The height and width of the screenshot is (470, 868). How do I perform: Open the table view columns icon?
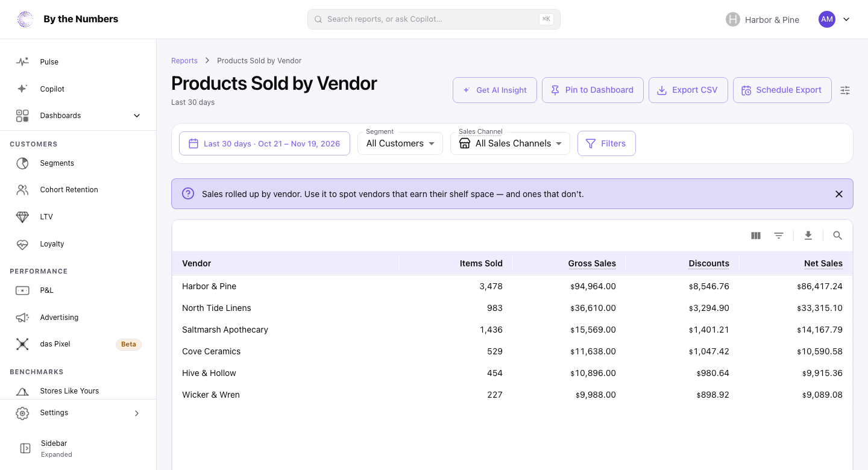(x=756, y=236)
